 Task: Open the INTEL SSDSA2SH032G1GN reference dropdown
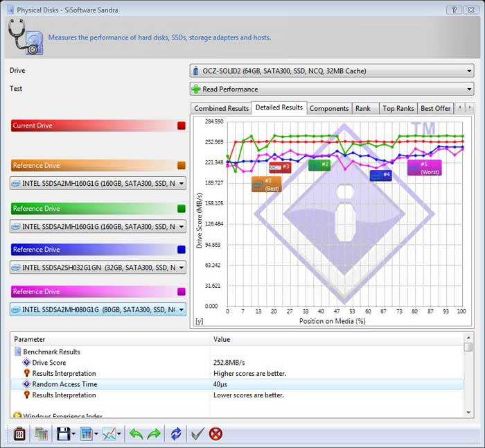[x=98, y=267]
